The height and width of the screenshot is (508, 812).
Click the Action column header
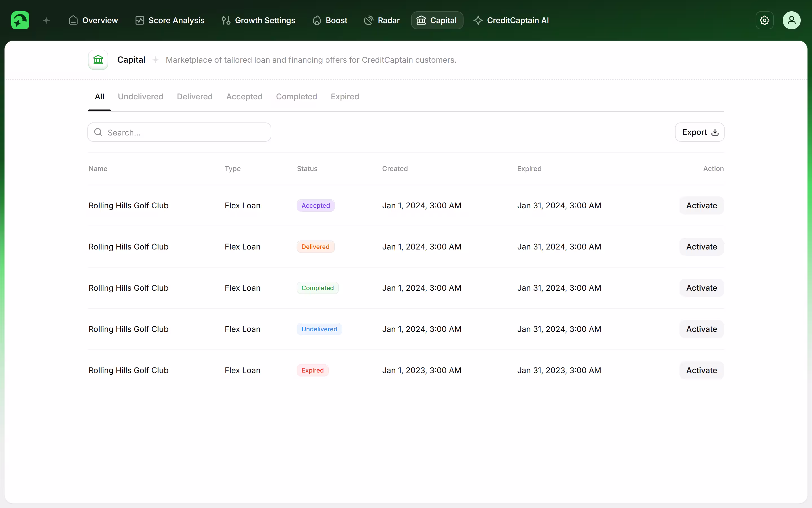713,169
